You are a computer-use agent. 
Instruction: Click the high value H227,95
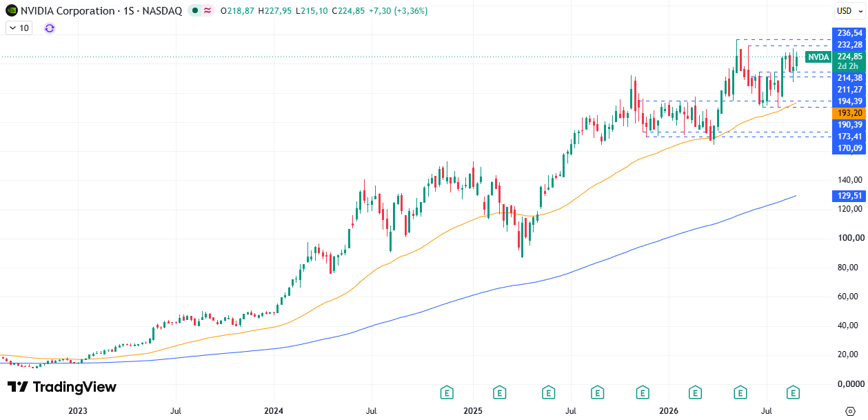276,10
